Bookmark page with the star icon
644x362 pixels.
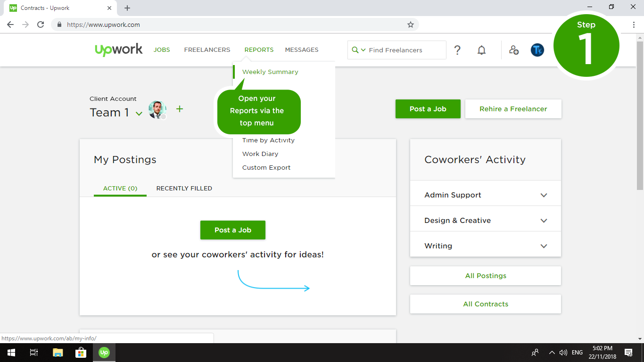(411, 25)
